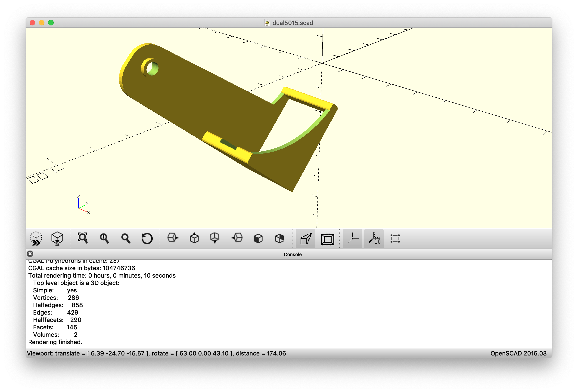Screen dimensions: 578x392
Task: Close the Console panel
Action: 30,254
